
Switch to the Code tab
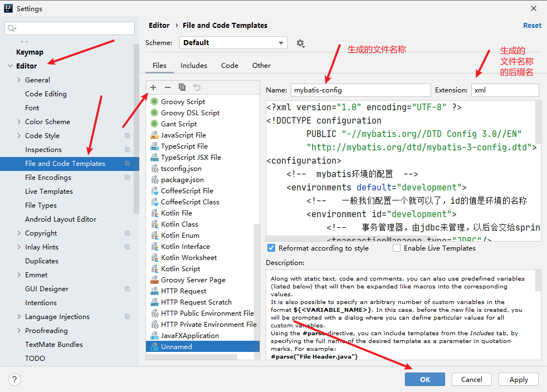[x=229, y=66]
